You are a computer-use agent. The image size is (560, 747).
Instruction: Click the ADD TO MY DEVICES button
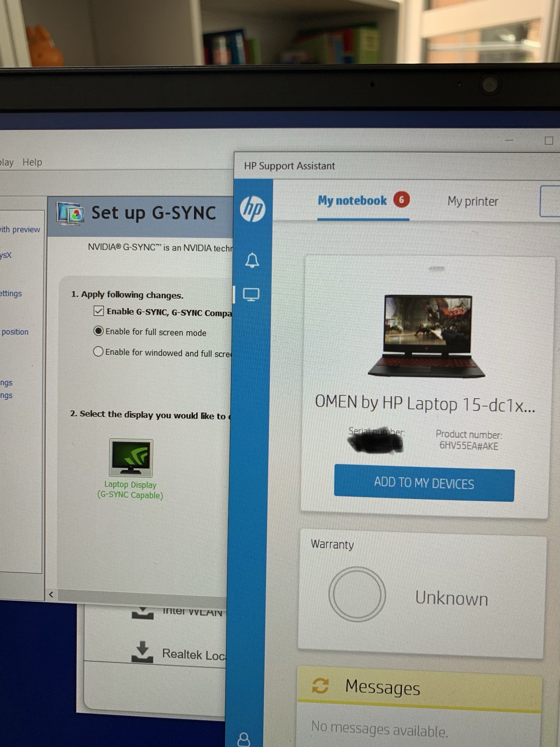tap(424, 483)
